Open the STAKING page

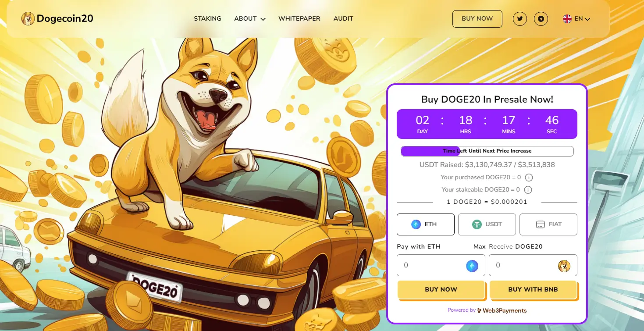point(207,19)
